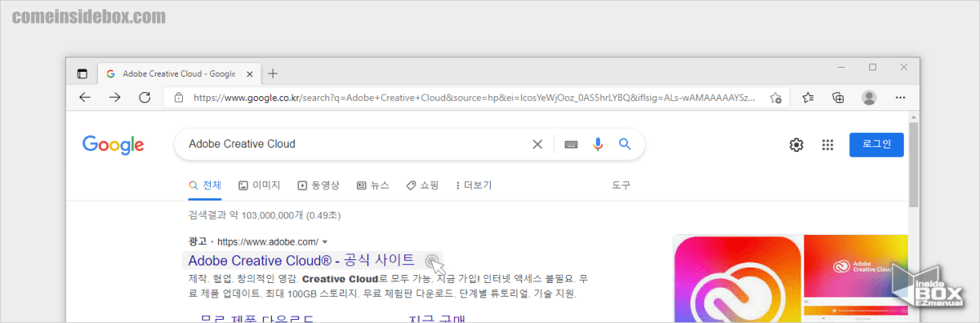Viewport: 980px width, 323px height.
Task: Click the 로그인 button
Action: 876,144
